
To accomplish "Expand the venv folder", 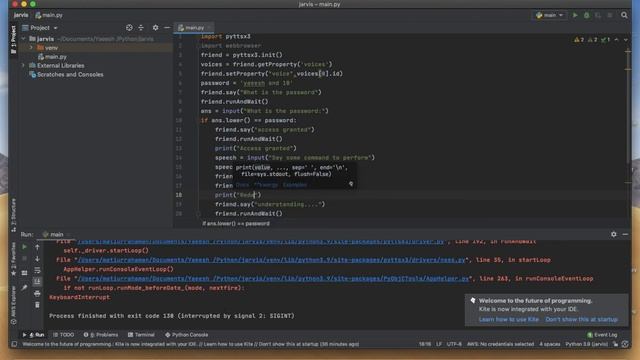I will (x=31, y=48).
